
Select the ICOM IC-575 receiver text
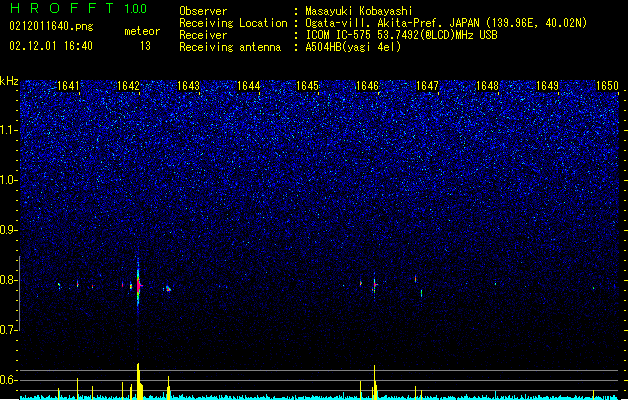pos(401,35)
